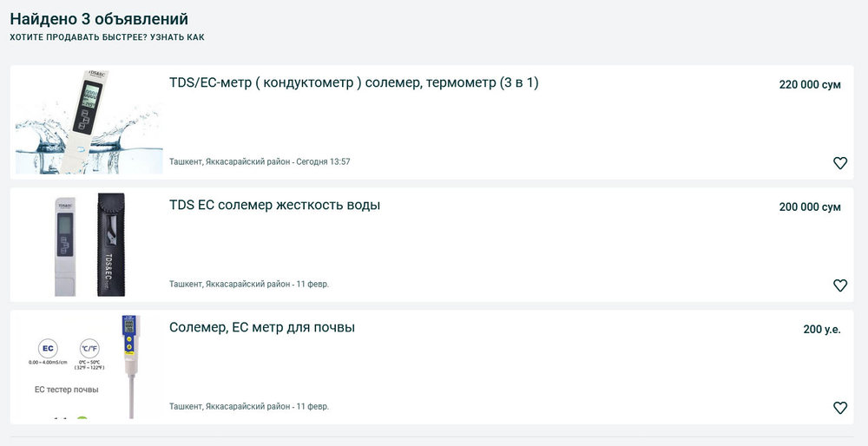The height and width of the screenshot is (446, 868).
Task: Click the °C/°F icon in soil tester image
Action: (x=90, y=349)
